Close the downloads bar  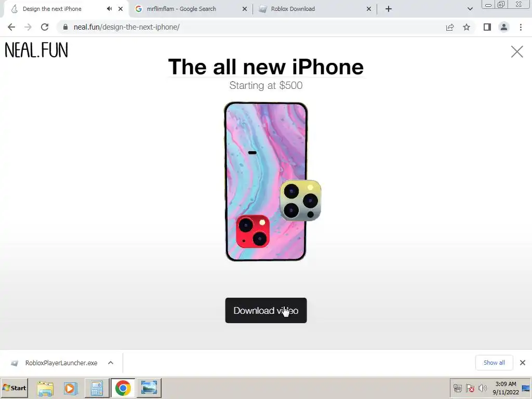click(x=523, y=363)
